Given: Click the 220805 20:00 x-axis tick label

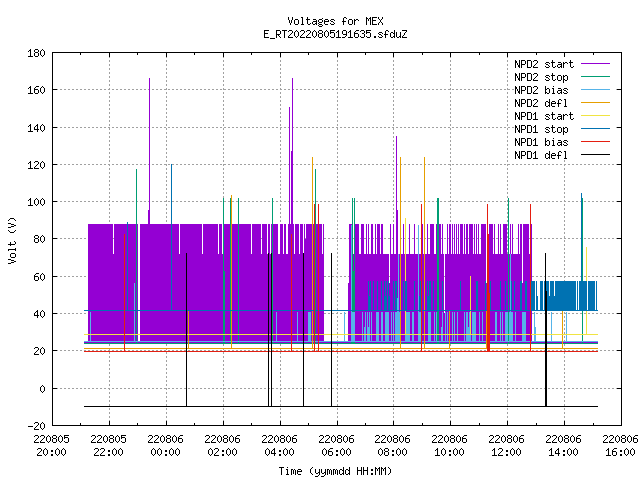Looking at the screenshot, I should click(52, 446).
